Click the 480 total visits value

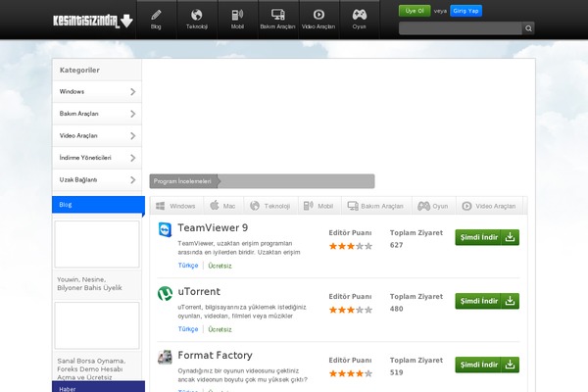tap(396, 309)
